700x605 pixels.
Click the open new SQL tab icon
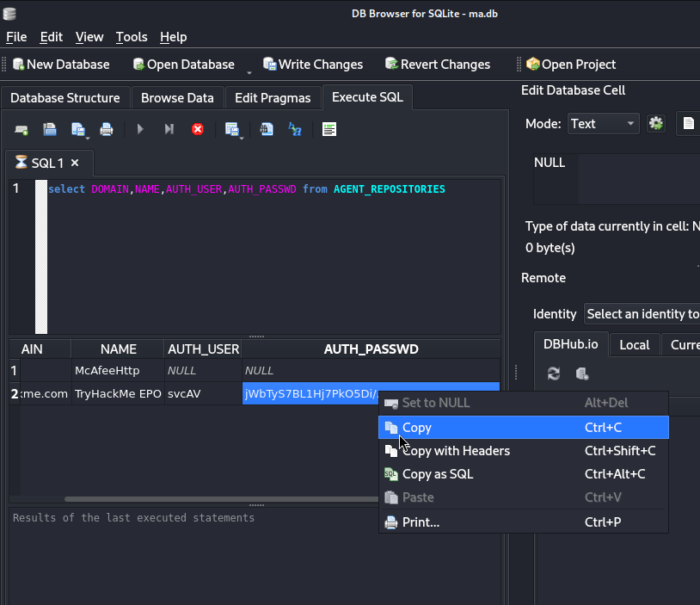coord(21,130)
